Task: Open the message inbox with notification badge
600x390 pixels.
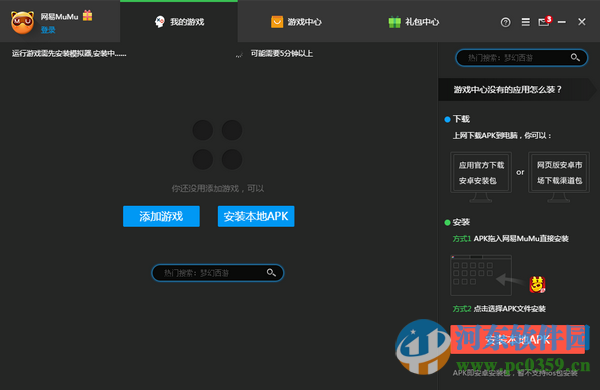Action: [545, 21]
